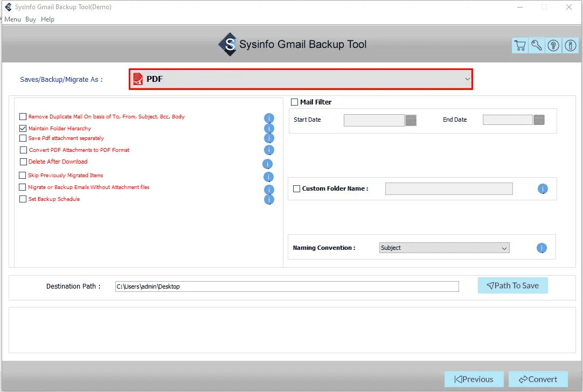The image size is (583, 392).
Task: Open end date calendar picker
Action: (539, 120)
